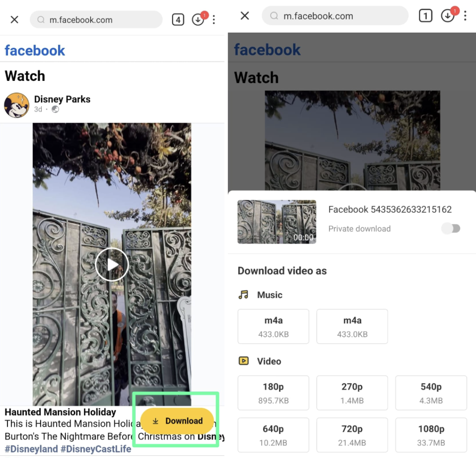Open downloads icon in right browser toolbar
476x458 pixels.
coord(448,15)
